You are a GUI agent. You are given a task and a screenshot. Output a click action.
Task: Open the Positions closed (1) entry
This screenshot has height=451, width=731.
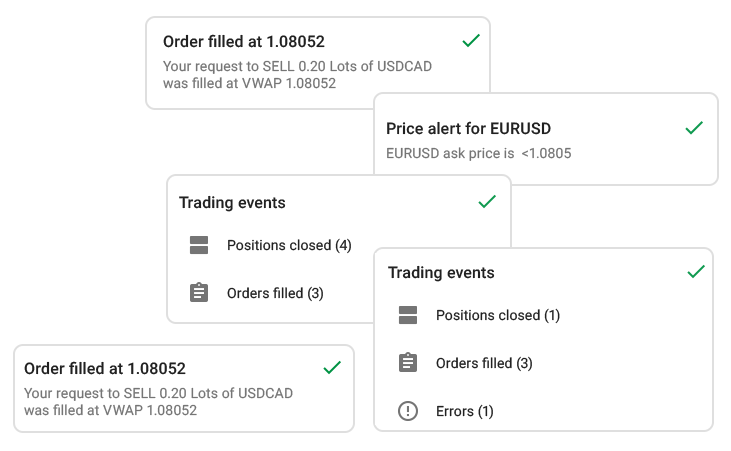497,315
